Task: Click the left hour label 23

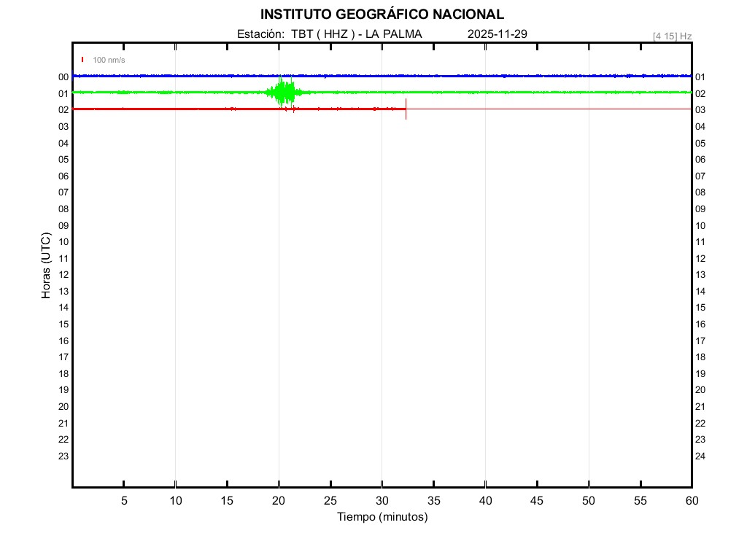Action: (x=63, y=456)
